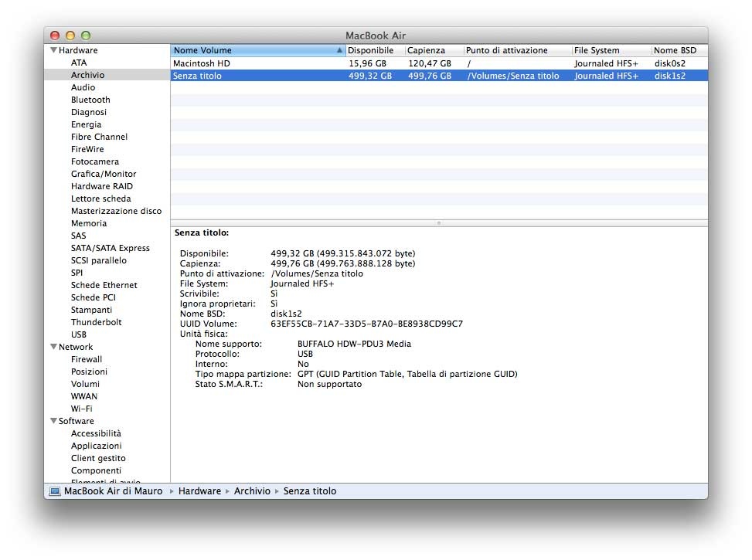The height and width of the screenshot is (560, 752).
Task: Sort by Disponibile column header
Action: tap(370, 50)
